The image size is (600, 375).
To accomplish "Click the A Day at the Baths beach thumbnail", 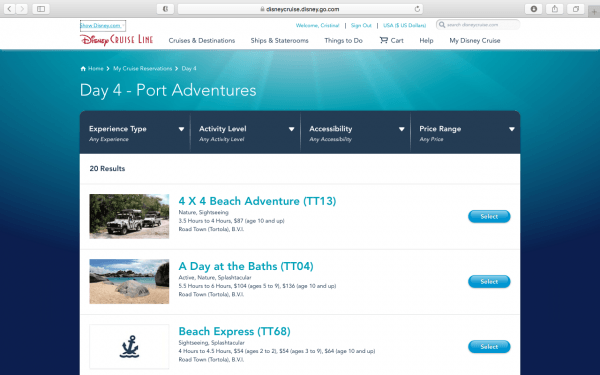I will [129, 281].
